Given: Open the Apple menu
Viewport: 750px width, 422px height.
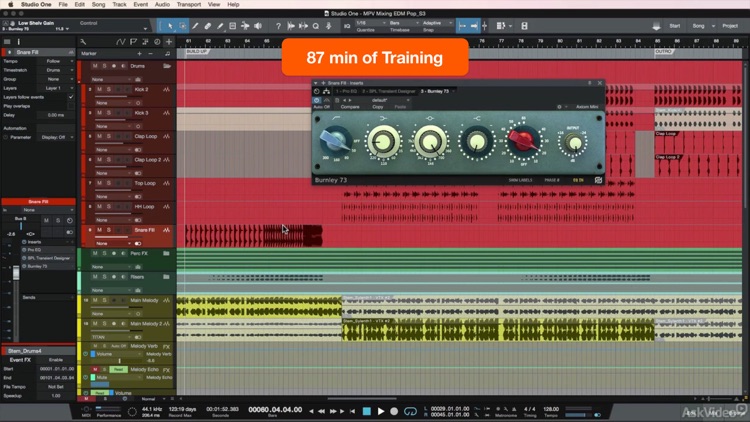Looking at the screenshot, I should [11, 4].
